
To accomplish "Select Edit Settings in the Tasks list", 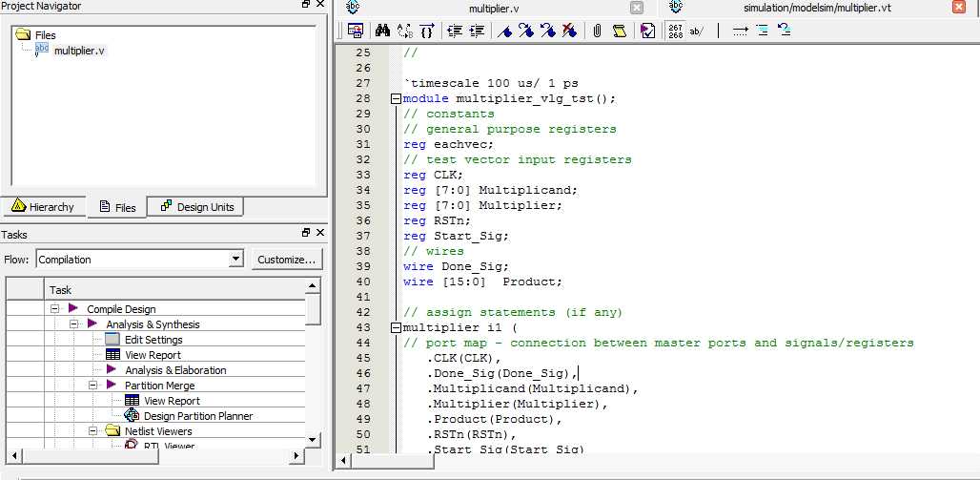I will tap(153, 340).
